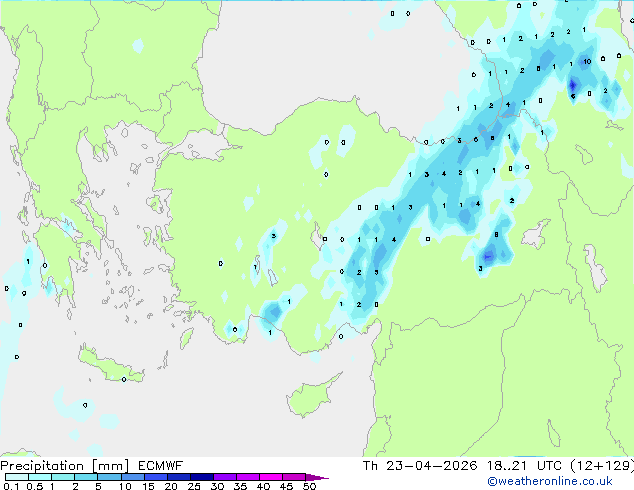The height and width of the screenshot is (490, 634).
Task: Click the '10' precipitation value on the map
Action: (587, 62)
